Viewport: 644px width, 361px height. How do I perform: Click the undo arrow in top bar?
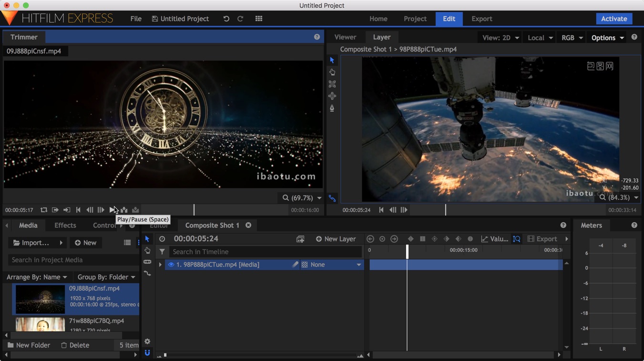226,19
